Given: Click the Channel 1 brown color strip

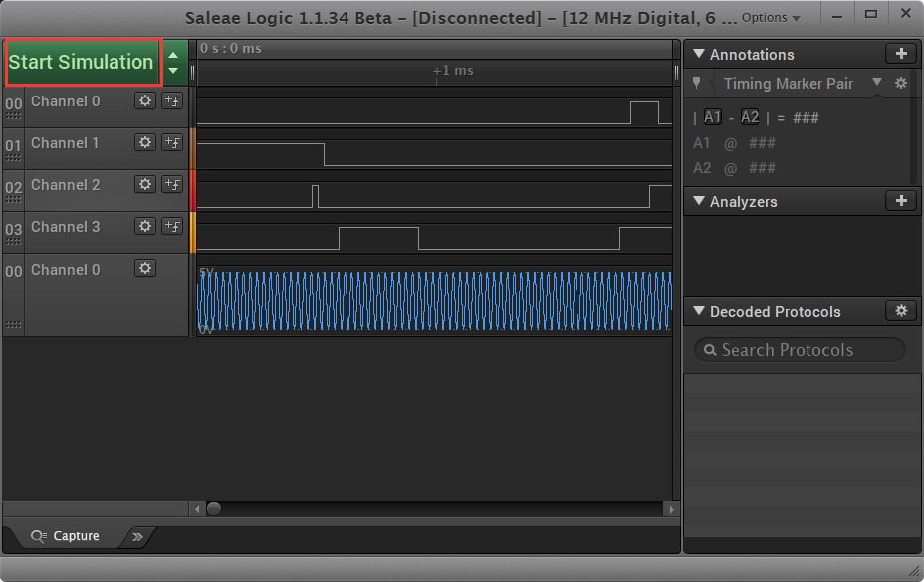Looking at the screenshot, I should tap(193, 149).
